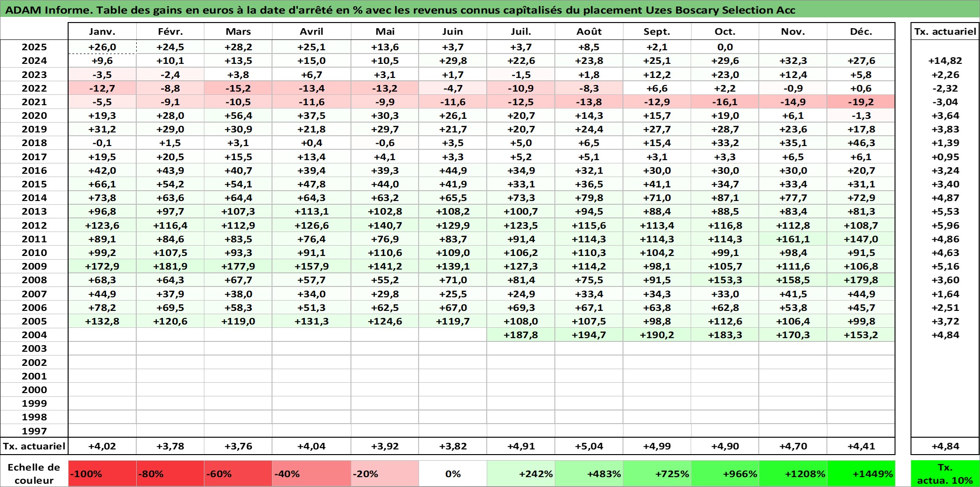This screenshot has width=980, height=487.
Task: Select the +5,04 actuarial rate under Août
Action: (589, 446)
